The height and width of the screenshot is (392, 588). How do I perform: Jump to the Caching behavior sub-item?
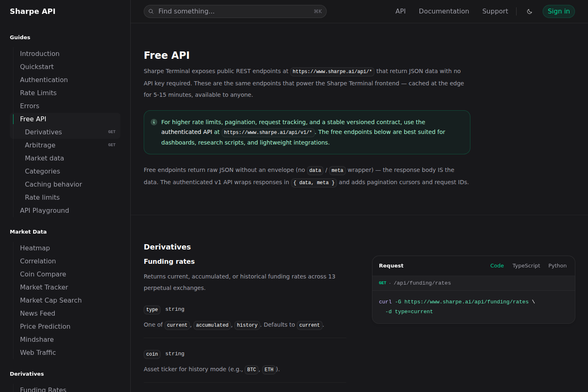53,184
